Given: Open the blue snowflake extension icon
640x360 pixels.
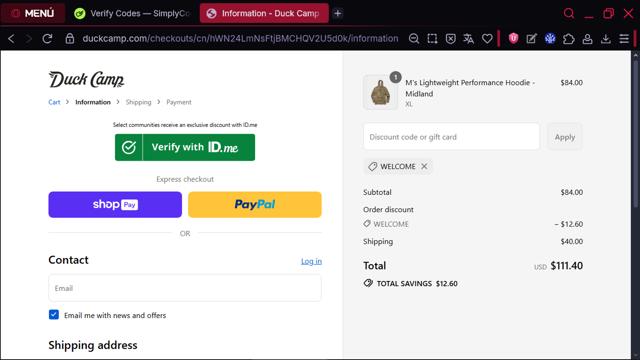Looking at the screenshot, I should [x=550, y=39].
